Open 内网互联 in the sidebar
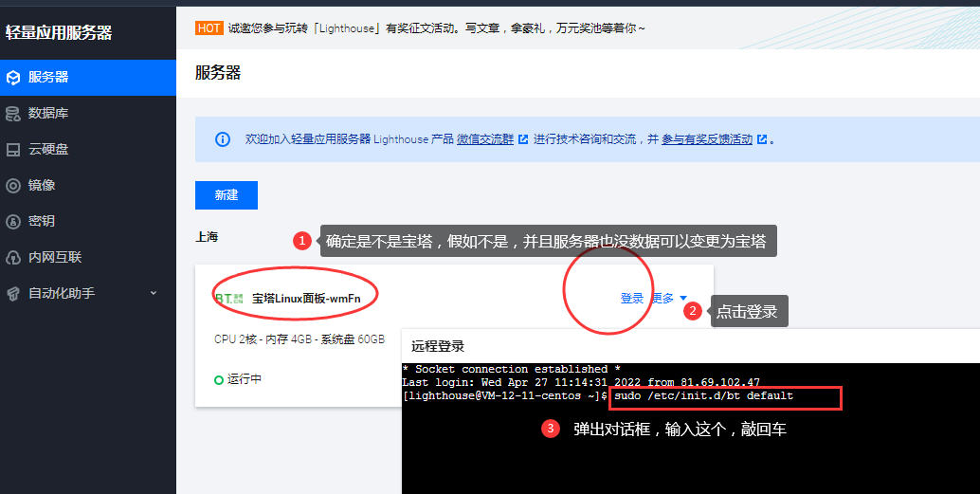Image resolution: width=980 pixels, height=494 pixels. point(87,257)
